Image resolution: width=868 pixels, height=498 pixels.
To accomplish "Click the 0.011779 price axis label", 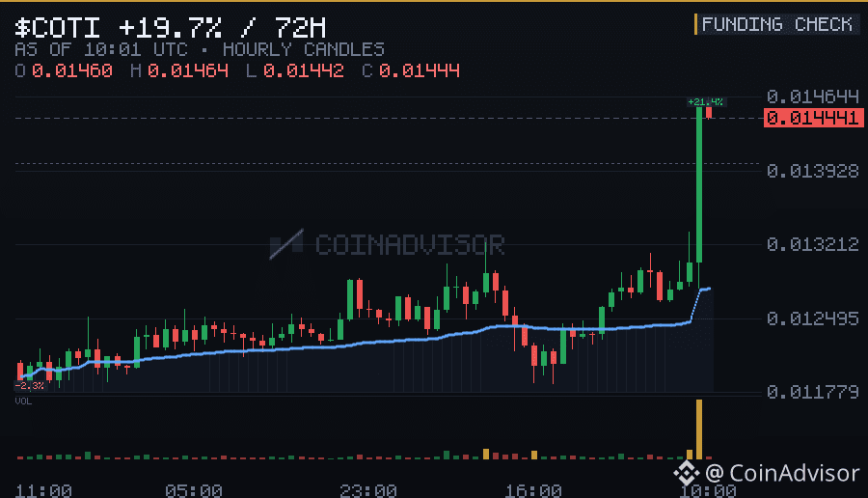I will [x=813, y=392].
